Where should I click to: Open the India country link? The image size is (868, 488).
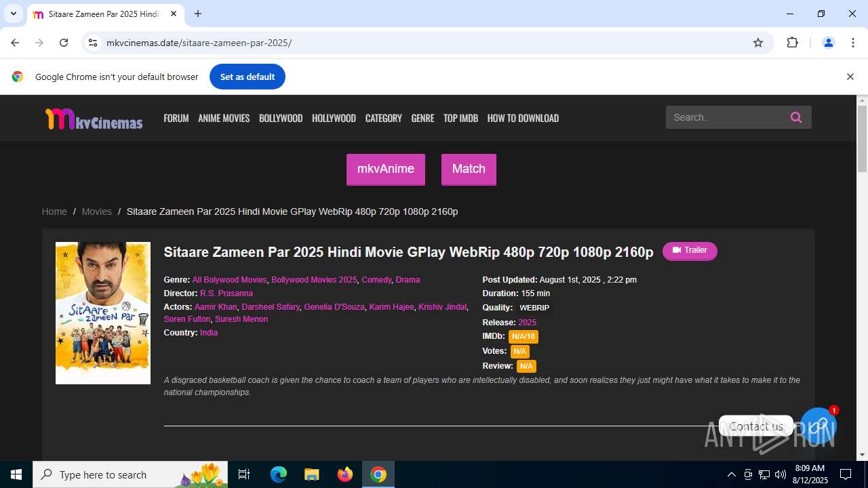click(x=209, y=333)
